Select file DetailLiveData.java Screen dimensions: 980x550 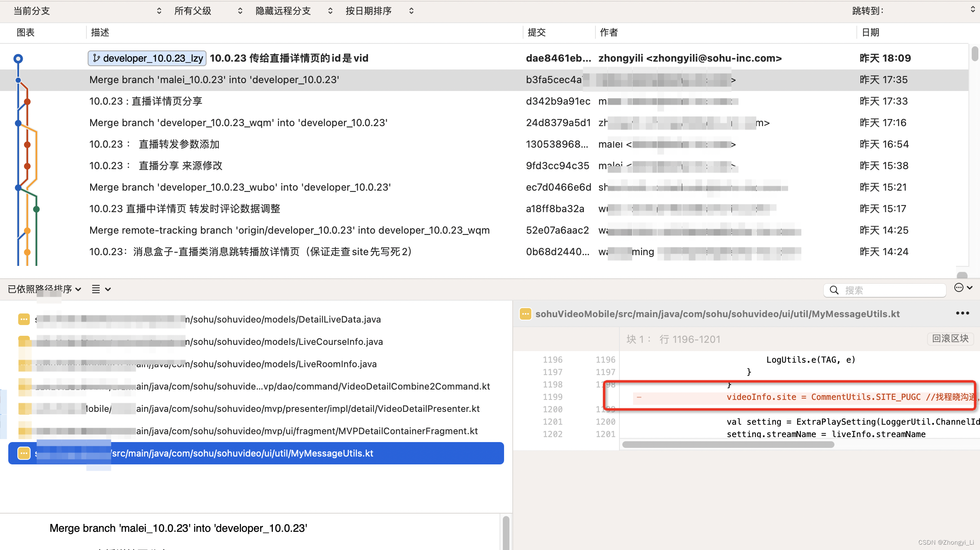pos(256,319)
